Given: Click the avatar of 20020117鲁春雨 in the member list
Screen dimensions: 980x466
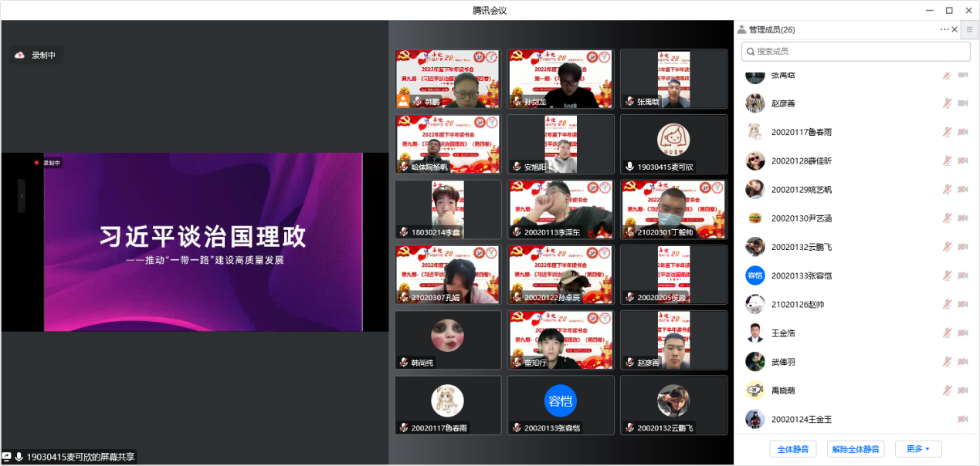Looking at the screenshot, I should 755,132.
